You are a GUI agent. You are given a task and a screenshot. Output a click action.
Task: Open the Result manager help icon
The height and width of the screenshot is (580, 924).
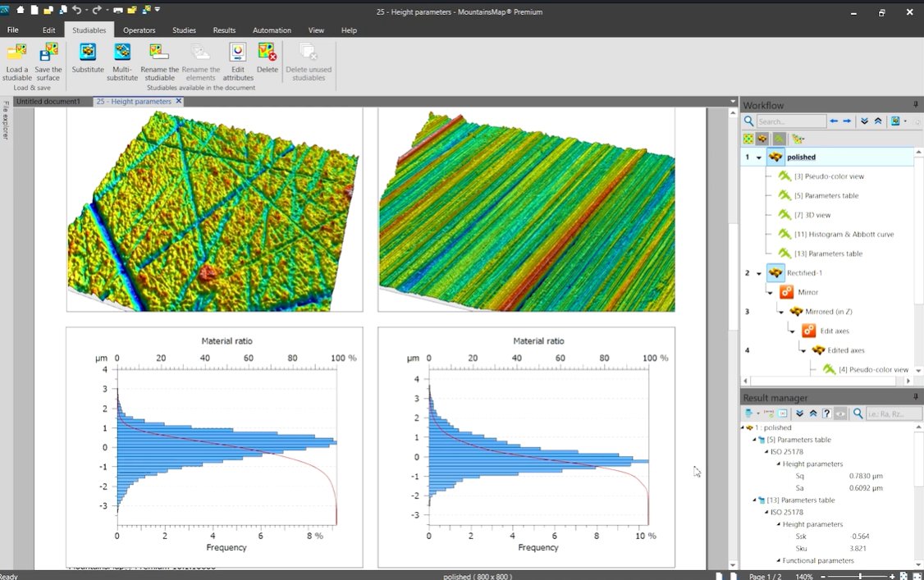(827, 413)
